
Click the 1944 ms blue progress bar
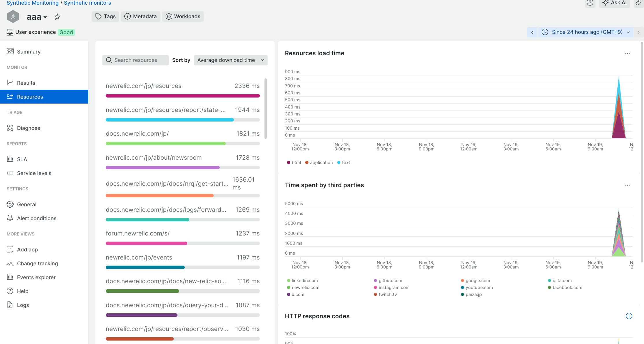pos(170,120)
